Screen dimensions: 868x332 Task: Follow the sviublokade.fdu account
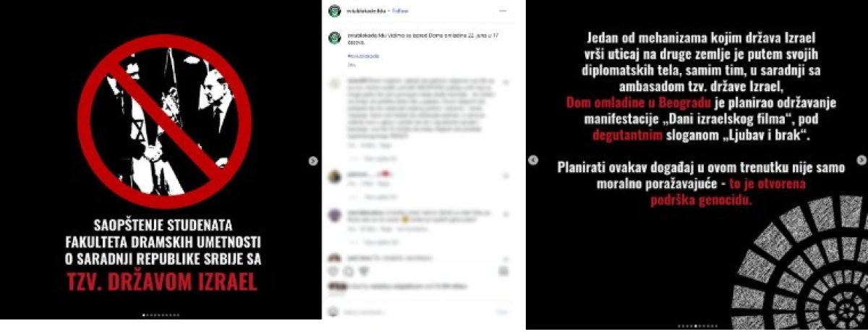pos(400,11)
